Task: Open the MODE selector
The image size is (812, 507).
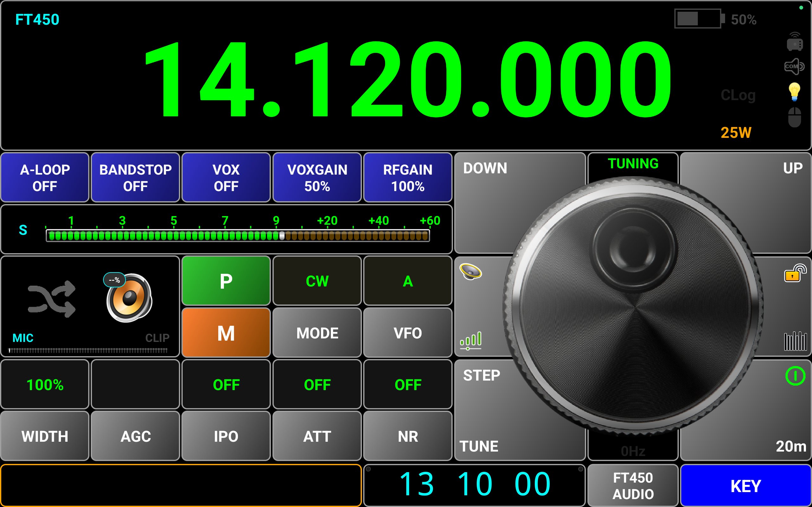Action: coord(317,333)
